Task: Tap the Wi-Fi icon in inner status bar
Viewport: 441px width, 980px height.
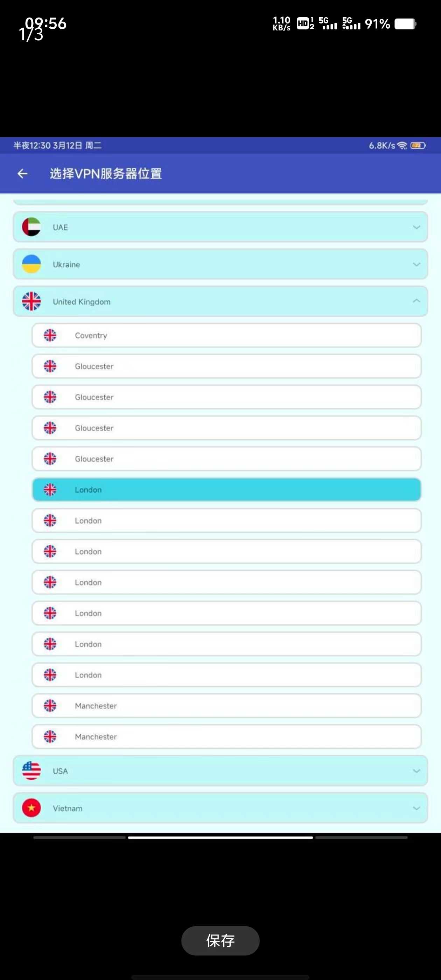Action: tap(402, 145)
